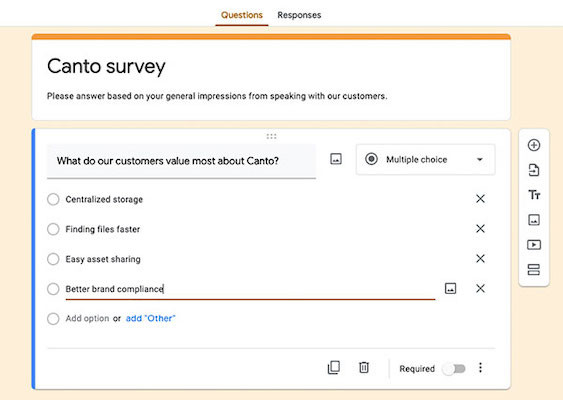Click the drag handle dots above question
Screen dimensions: 563x400
point(271,136)
